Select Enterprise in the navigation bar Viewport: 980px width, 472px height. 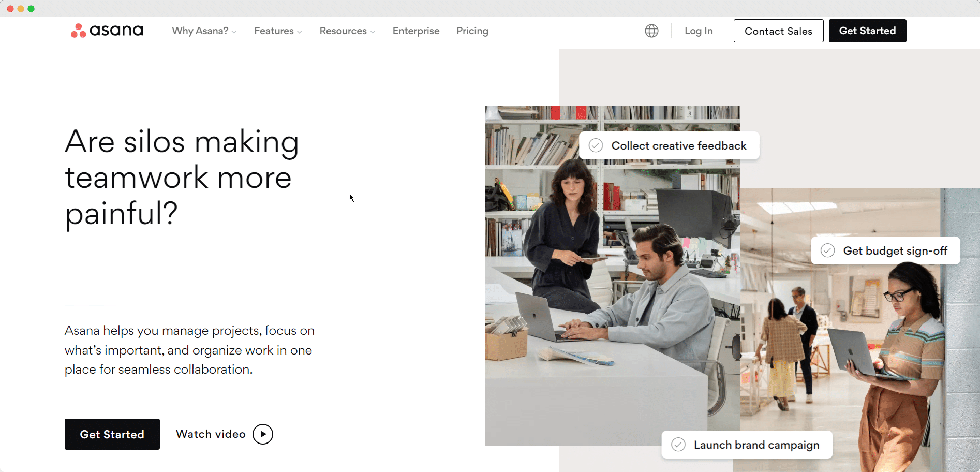coord(416,31)
